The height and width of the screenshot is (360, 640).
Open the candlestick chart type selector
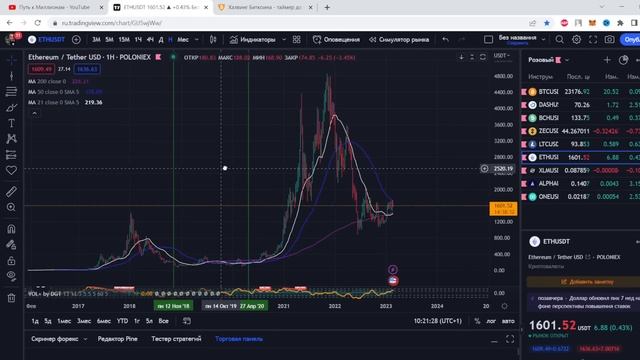(x=213, y=40)
